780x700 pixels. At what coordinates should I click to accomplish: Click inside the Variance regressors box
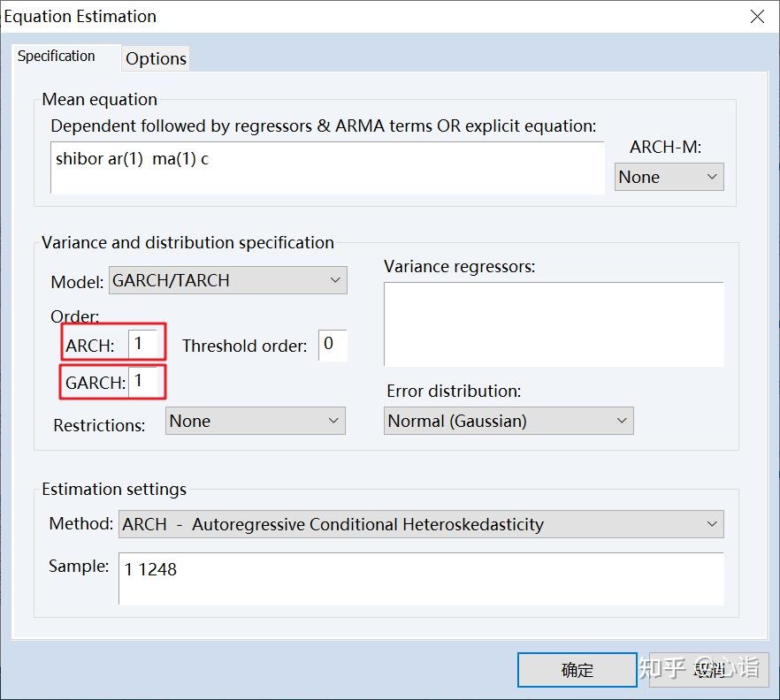point(554,323)
